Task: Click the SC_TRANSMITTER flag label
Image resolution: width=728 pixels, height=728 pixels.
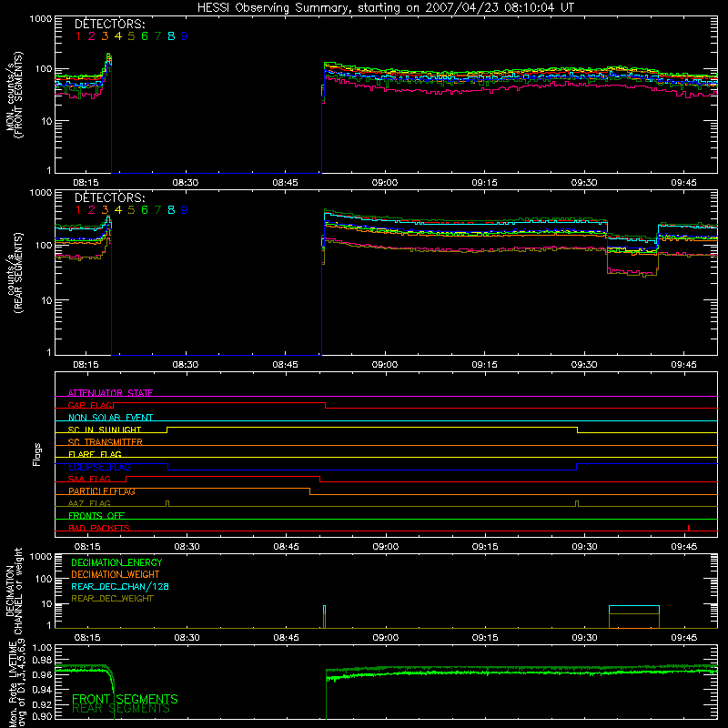Action: click(x=106, y=442)
